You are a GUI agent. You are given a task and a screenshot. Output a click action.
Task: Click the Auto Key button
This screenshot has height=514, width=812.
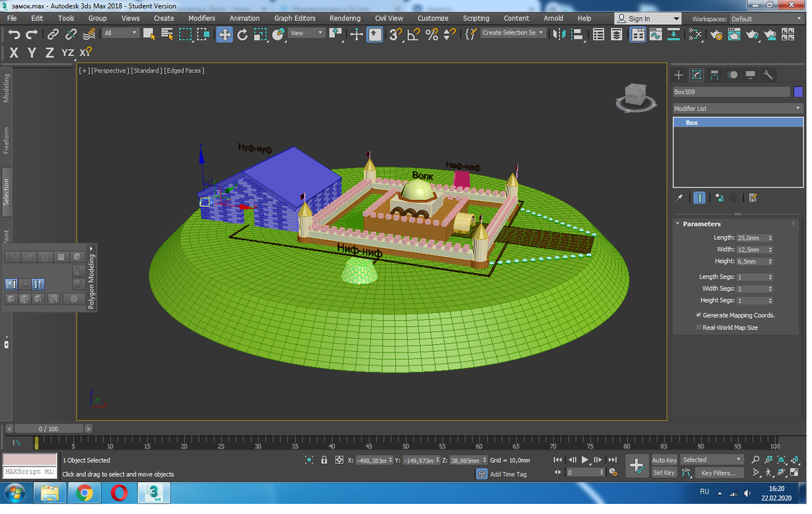point(664,460)
